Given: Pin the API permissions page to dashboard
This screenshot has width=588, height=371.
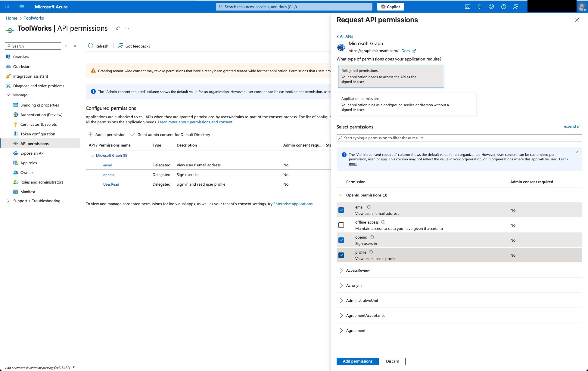Looking at the screenshot, I should pos(117,28).
